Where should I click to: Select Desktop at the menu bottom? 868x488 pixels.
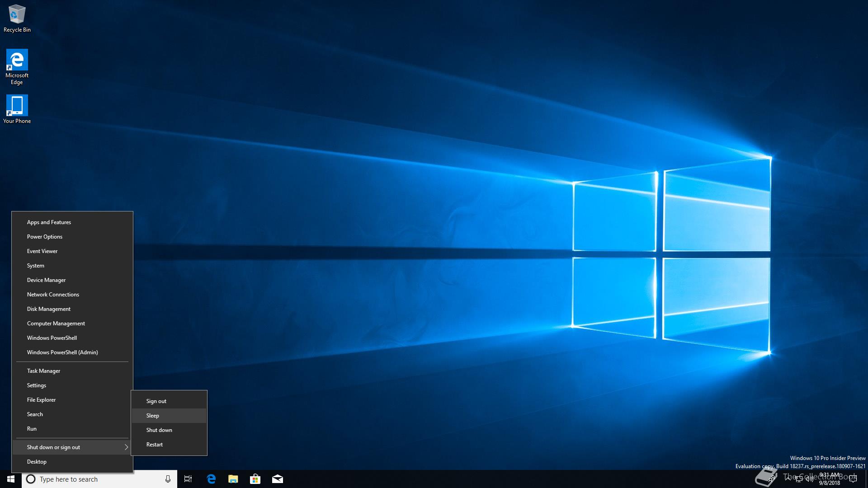[x=72, y=462]
